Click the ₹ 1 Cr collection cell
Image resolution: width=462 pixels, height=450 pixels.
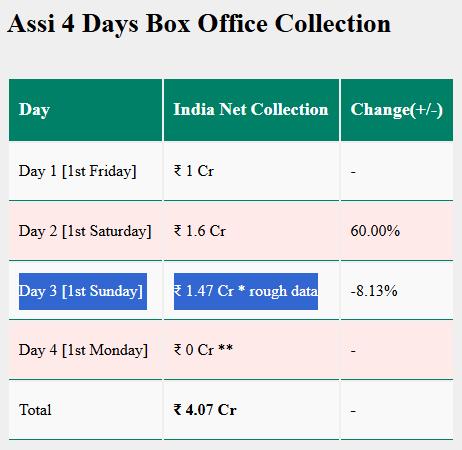click(251, 171)
